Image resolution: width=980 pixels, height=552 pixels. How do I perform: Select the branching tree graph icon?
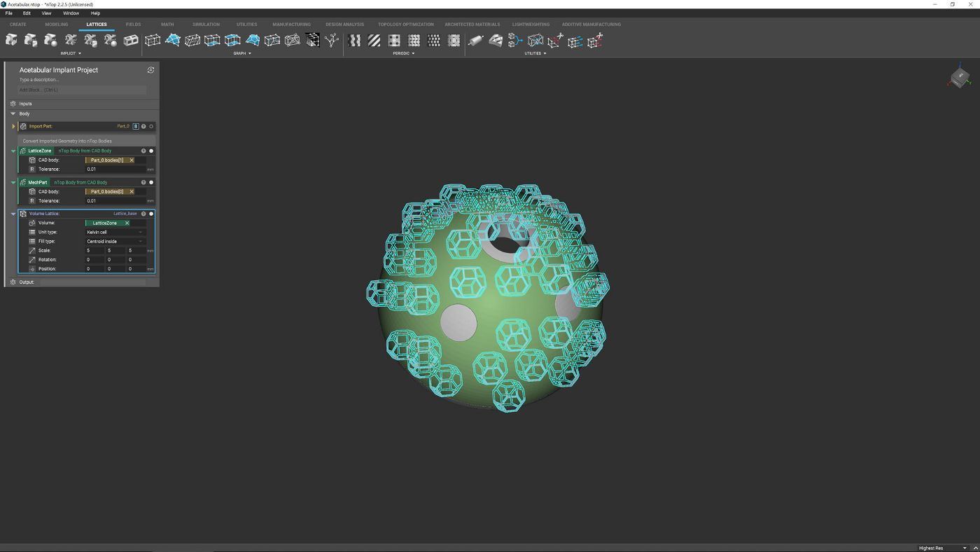click(x=332, y=41)
